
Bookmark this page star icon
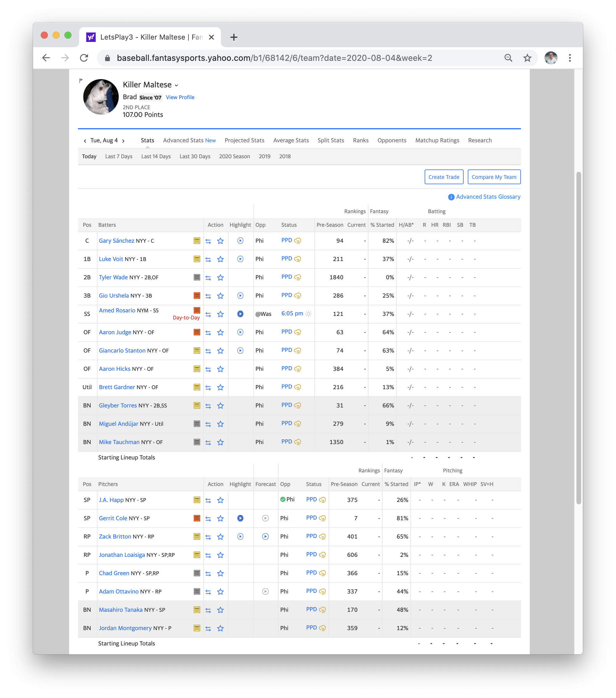(527, 58)
